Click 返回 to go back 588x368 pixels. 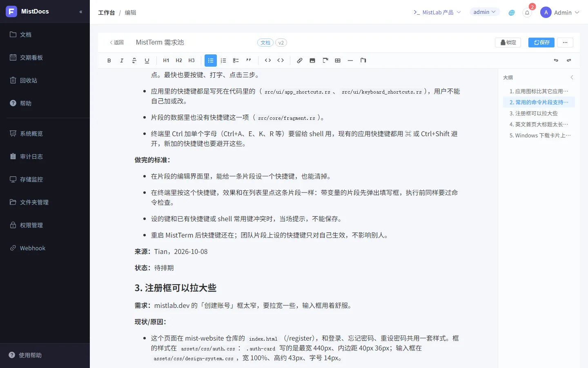pyautogui.click(x=117, y=43)
